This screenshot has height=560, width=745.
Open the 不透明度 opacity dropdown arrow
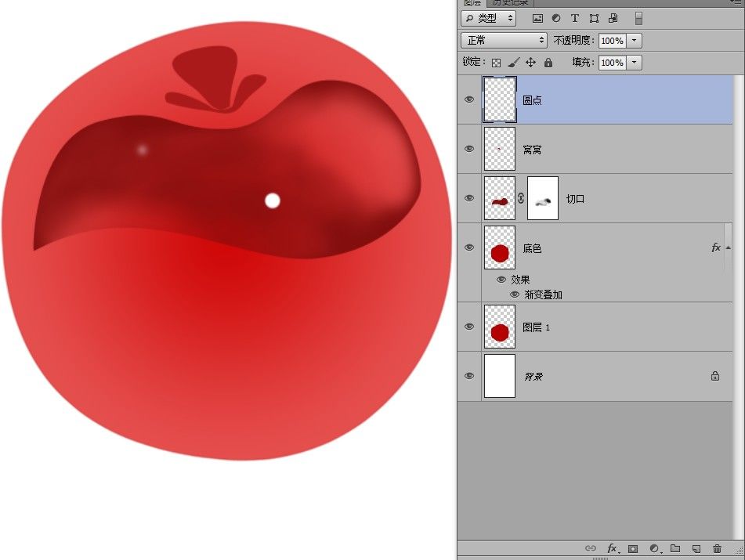635,41
